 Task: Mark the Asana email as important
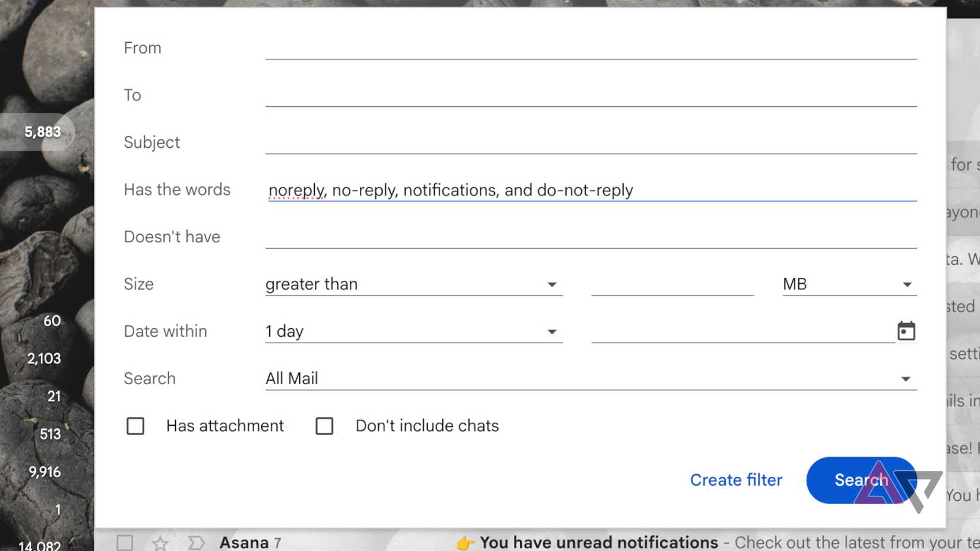click(x=195, y=543)
